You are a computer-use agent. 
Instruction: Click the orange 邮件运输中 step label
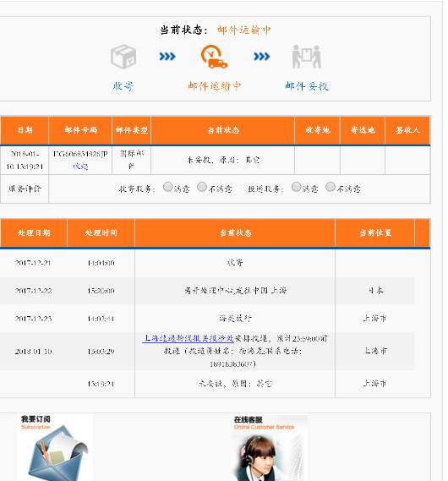[215, 86]
